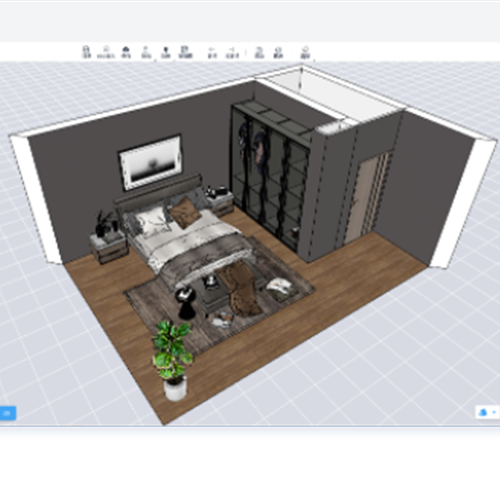
Task: Expand small arrow beneath the eraser toolbar icon
Action: [314, 60]
